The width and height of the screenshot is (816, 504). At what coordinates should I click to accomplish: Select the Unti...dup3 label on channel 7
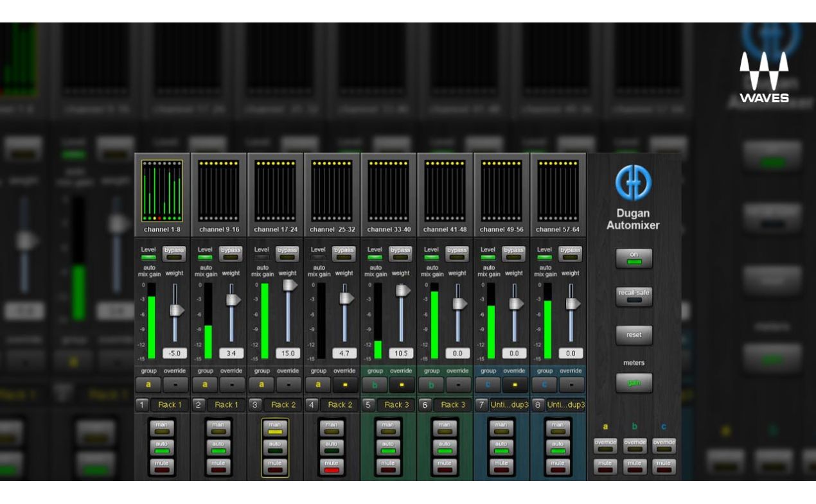point(510,404)
